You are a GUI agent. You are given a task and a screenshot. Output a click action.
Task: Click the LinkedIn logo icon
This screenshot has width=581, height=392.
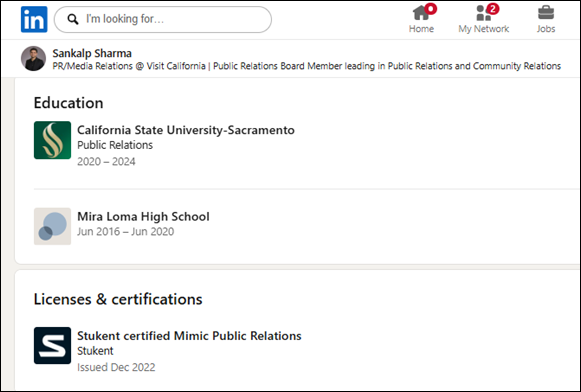point(34,19)
